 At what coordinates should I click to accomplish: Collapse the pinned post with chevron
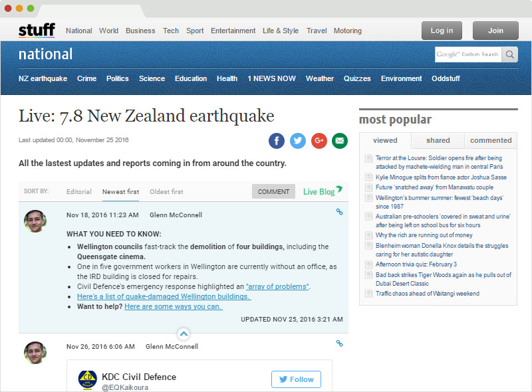point(184,334)
